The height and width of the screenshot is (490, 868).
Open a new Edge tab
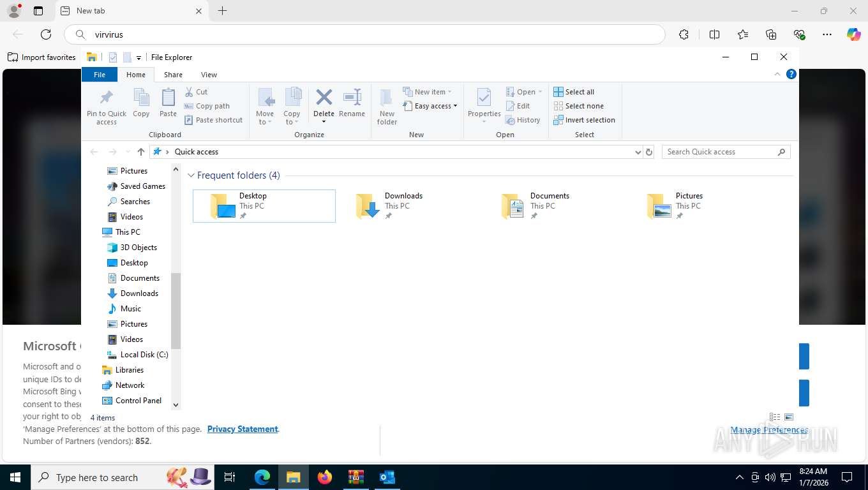pos(222,11)
